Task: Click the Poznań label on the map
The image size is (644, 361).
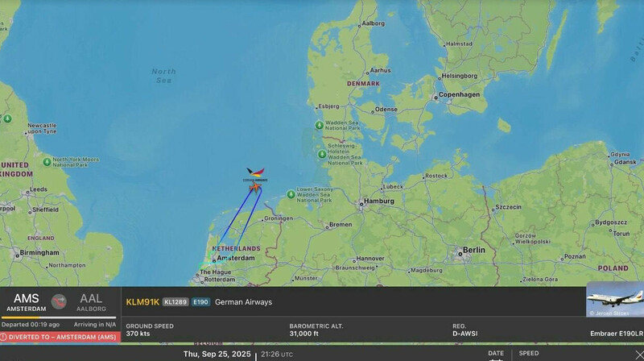Action: [x=575, y=256]
